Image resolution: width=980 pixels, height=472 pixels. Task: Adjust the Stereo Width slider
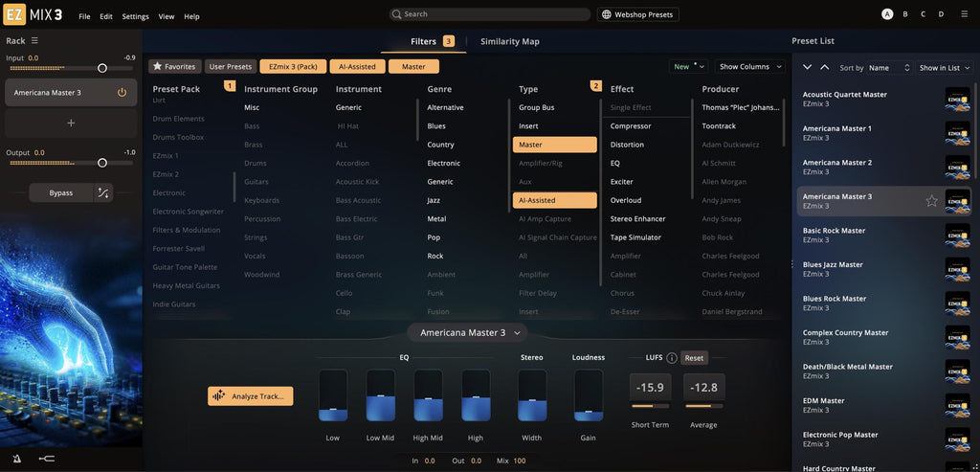(532, 395)
